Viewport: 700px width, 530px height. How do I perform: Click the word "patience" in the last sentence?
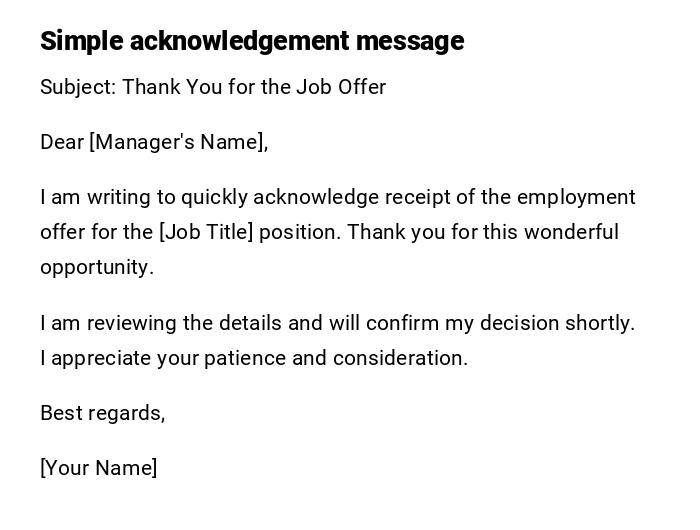(x=245, y=358)
